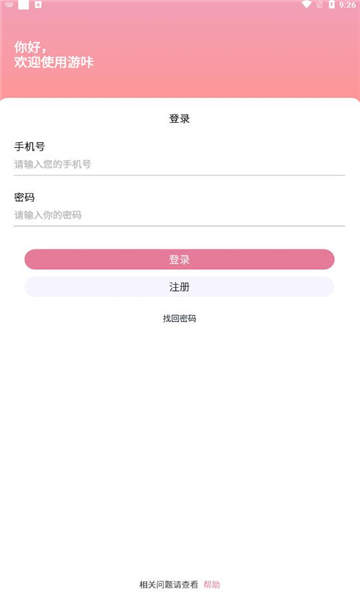
Task: Tap the 注册 register button
Action: click(179, 287)
